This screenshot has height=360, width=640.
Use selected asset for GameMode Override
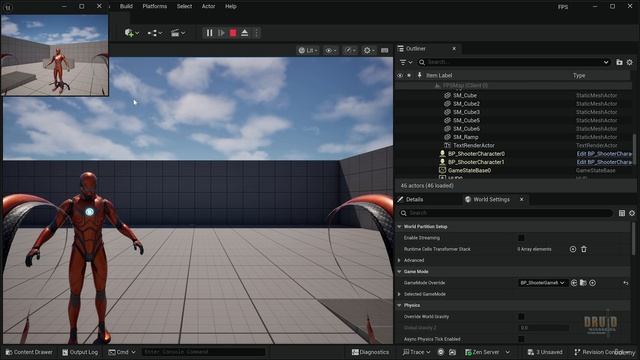pyautogui.click(x=574, y=283)
